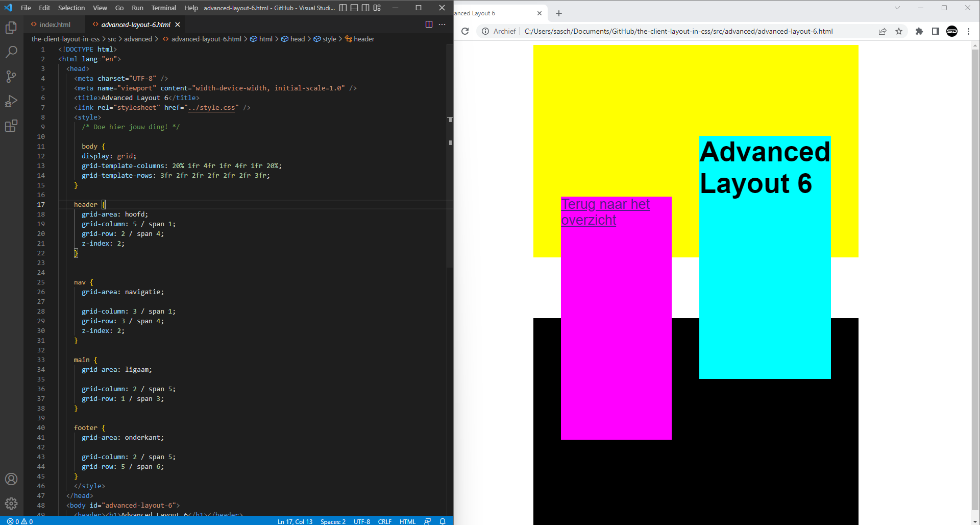This screenshot has width=980, height=525.
Task: Open the Run menu
Action: coord(137,8)
